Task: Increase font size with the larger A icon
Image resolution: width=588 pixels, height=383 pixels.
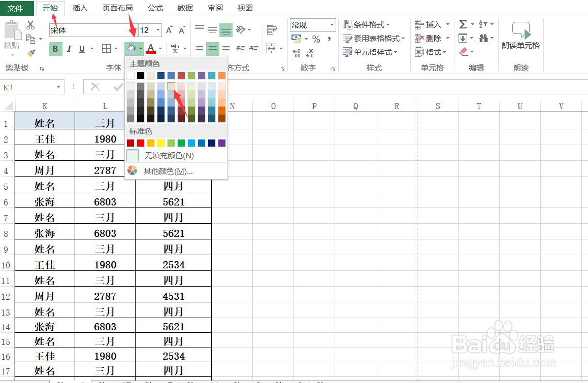Action: point(170,30)
